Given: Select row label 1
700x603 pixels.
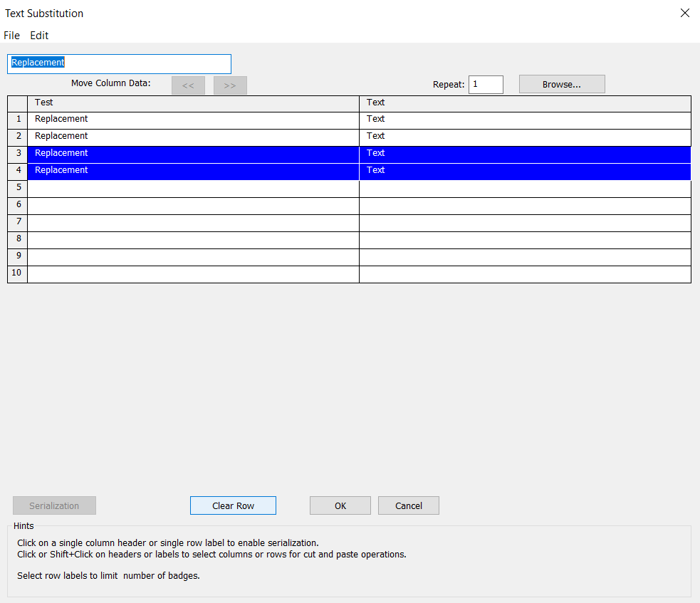Looking at the screenshot, I should [x=18, y=120].
